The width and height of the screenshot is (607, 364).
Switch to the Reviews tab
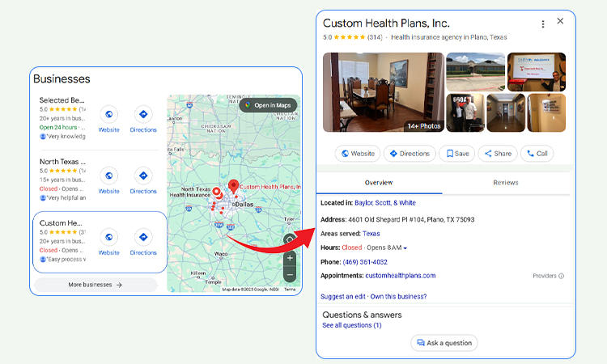[506, 183]
